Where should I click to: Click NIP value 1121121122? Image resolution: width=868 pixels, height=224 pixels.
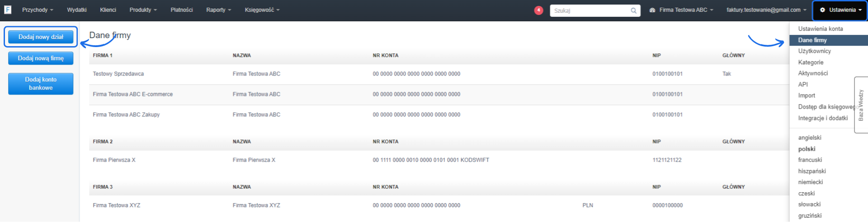point(667,160)
